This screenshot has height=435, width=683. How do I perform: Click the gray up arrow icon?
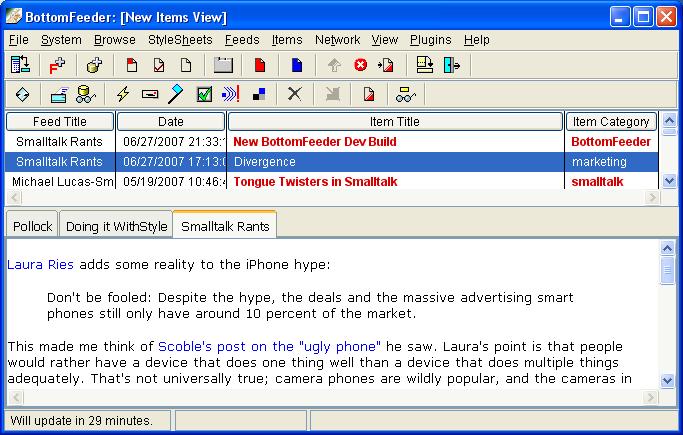pyautogui.click(x=334, y=65)
